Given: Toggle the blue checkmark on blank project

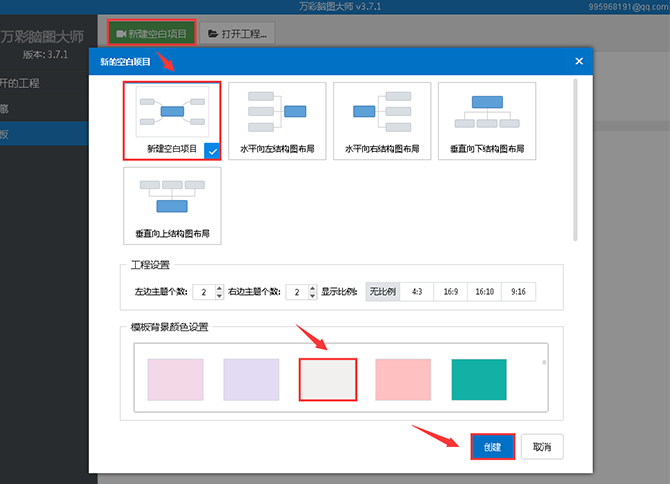Looking at the screenshot, I should (212, 151).
